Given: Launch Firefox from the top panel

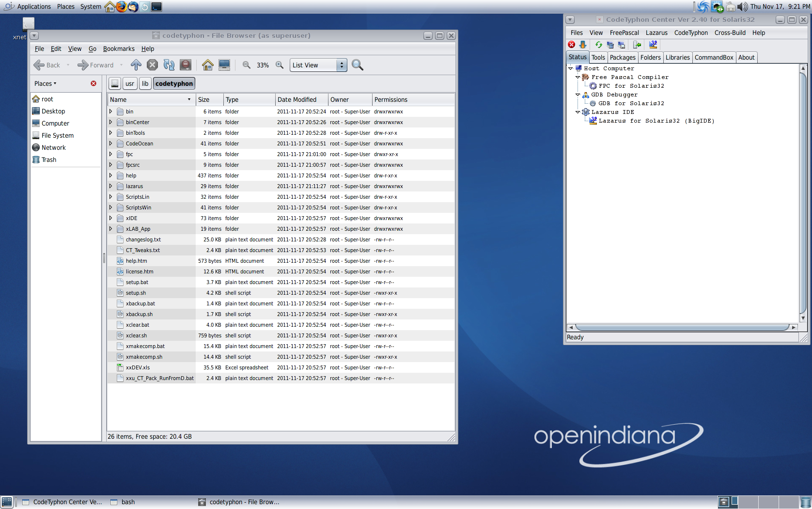Looking at the screenshot, I should (x=121, y=6).
